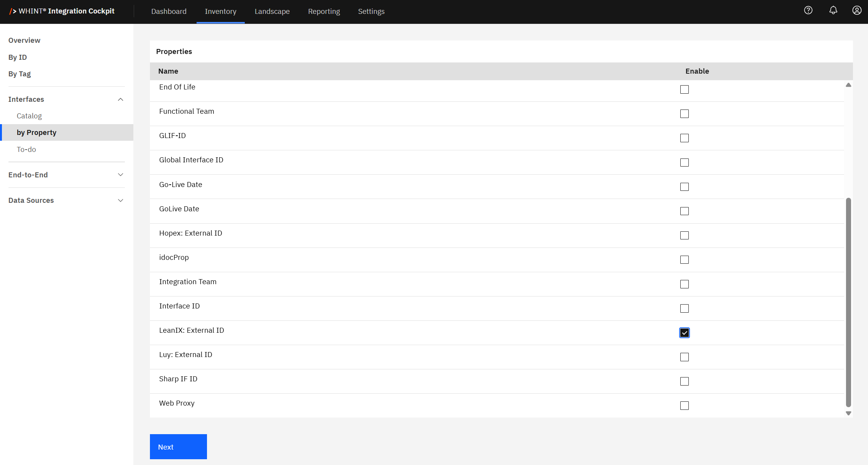868x465 pixels.
Task: Open the Reporting tab
Action: (x=324, y=12)
